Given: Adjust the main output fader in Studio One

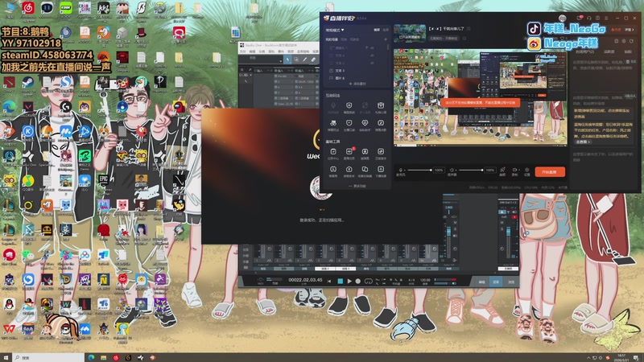Looking at the screenshot, I should coord(509,231).
